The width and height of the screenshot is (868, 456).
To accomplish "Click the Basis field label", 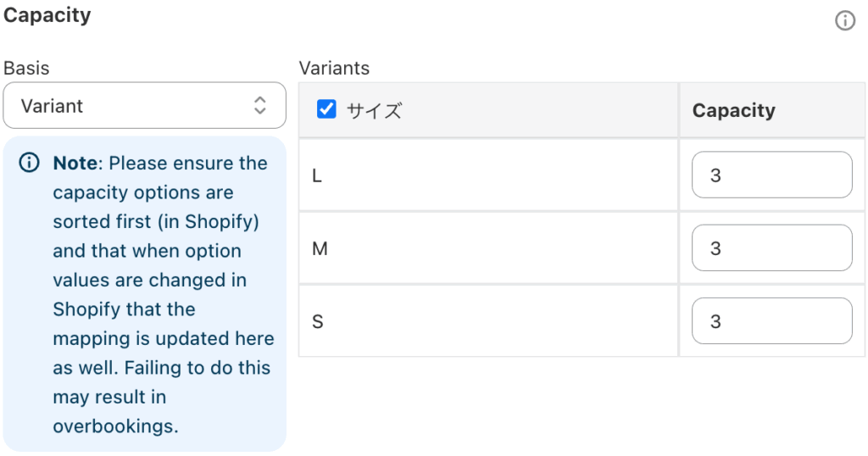I will coord(26,68).
